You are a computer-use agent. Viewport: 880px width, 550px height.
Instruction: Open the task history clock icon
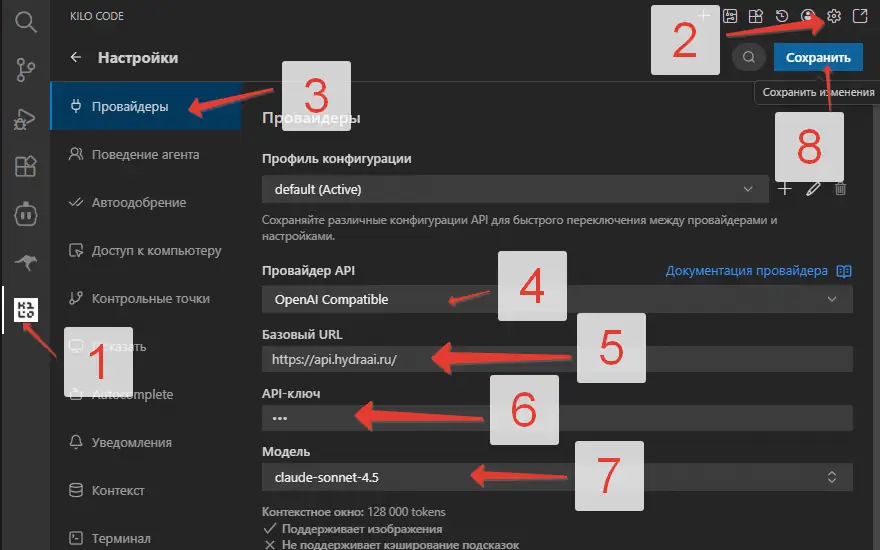point(783,17)
